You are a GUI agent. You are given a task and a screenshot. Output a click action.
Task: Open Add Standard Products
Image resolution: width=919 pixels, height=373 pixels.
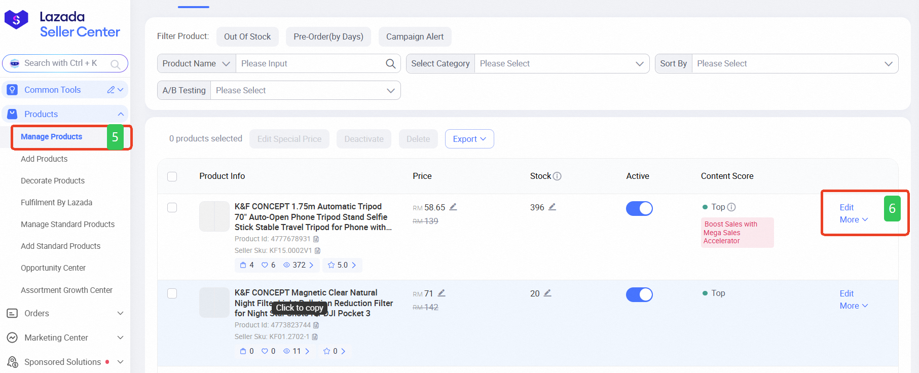click(x=60, y=246)
